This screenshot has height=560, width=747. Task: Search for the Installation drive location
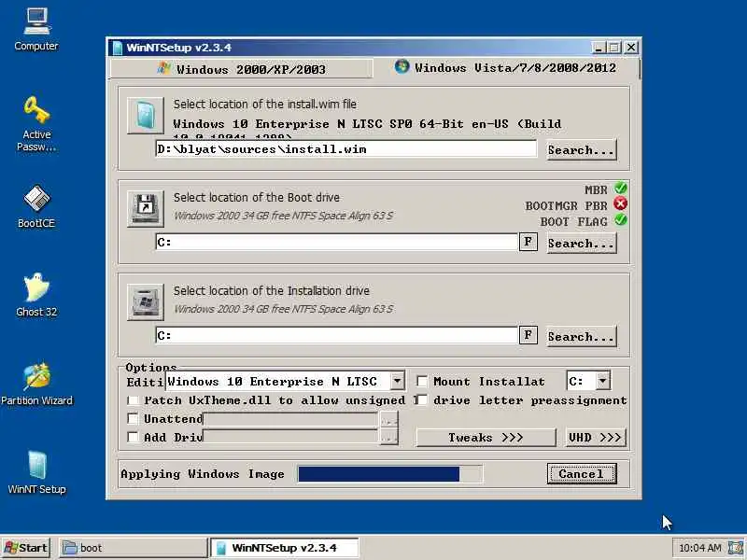click(581, 337)
